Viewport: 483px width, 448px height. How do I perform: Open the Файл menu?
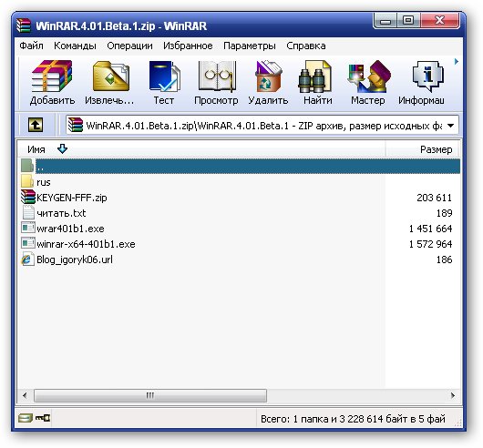tap(31, 46)
